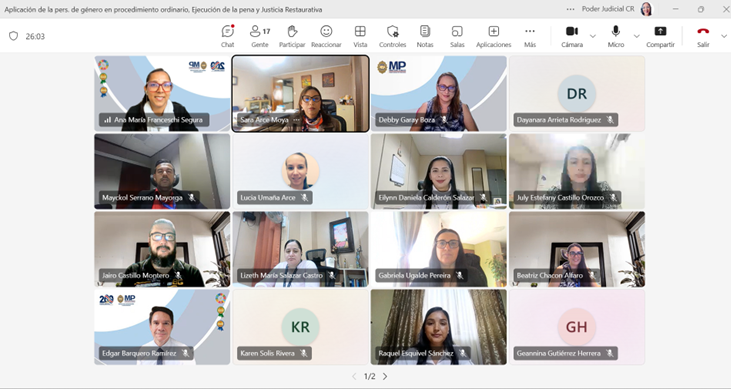
Task: Click muted mic icon on Debby Garay Boza
Action: coord(444,120)
